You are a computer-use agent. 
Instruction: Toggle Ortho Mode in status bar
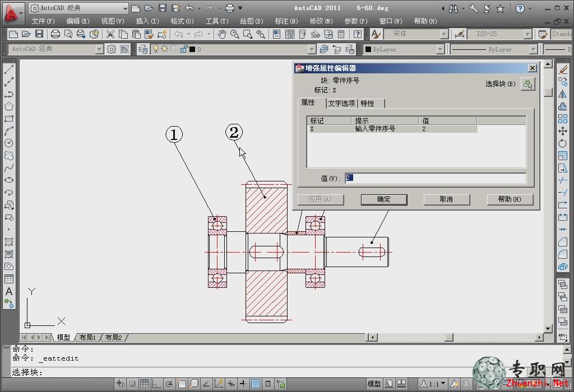pos(157,384)
